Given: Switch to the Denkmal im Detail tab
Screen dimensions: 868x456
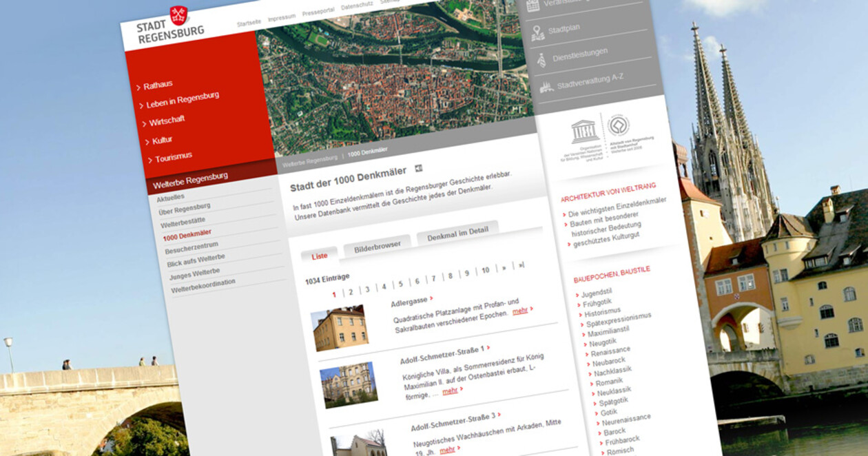Looking at the screenshot, I should pos(457,233).
